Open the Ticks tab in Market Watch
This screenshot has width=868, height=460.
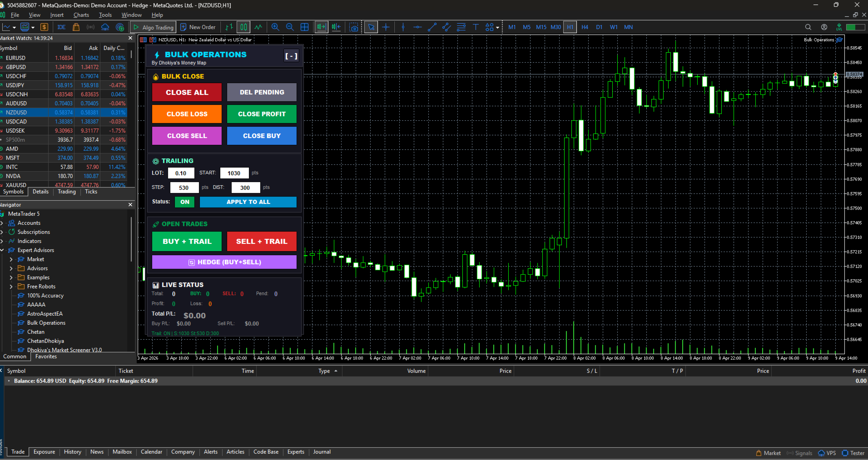[x=91, y=192]
